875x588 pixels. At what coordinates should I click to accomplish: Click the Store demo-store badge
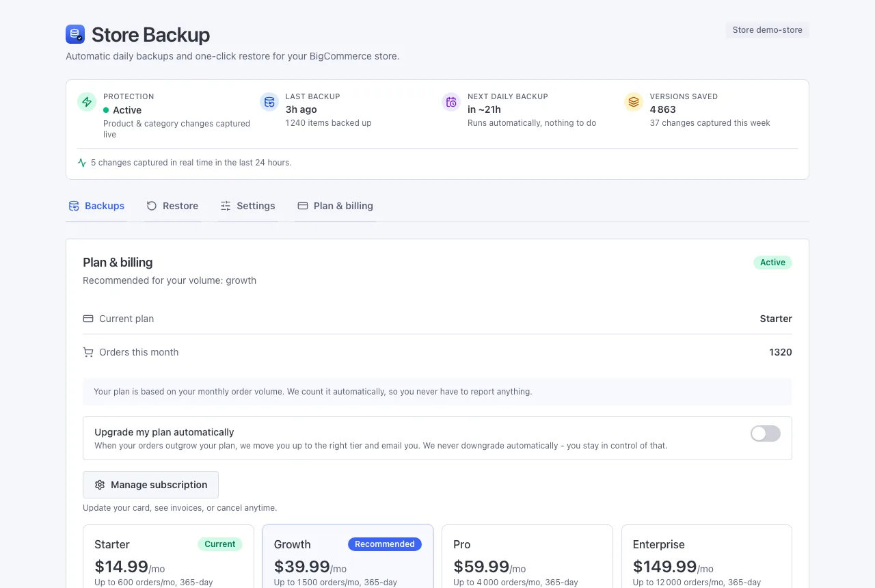click(768, 30)
